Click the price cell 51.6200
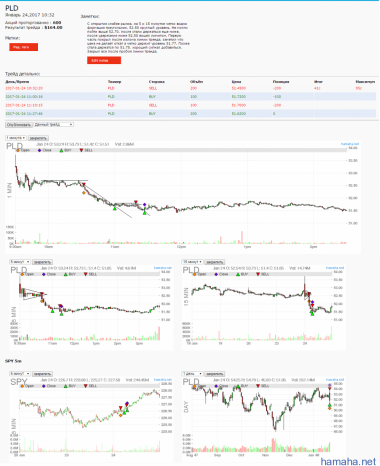Screen dimensions: 380x466 click(239, 114)
